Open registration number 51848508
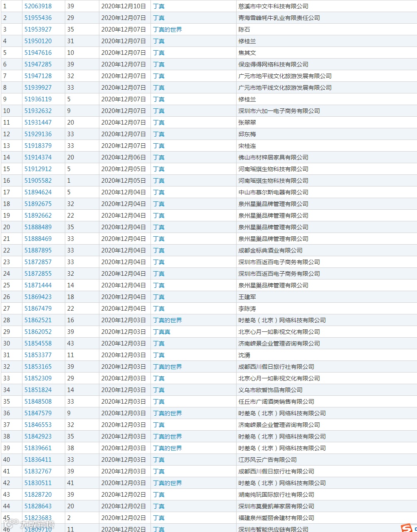 coord(38,402)
